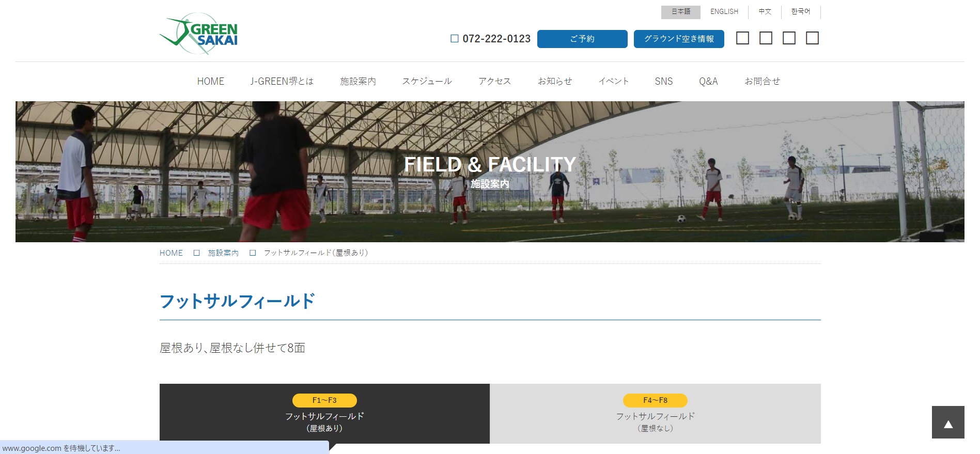This screenshot has width=980, height=454.
Task: Select the F1~F3 屋根あり tab
Action: [x=324, y=414]
